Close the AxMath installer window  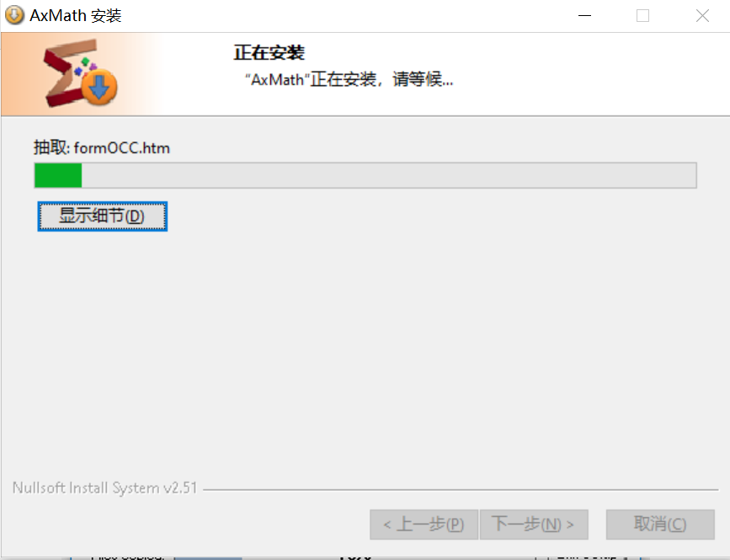coord(702,15)
